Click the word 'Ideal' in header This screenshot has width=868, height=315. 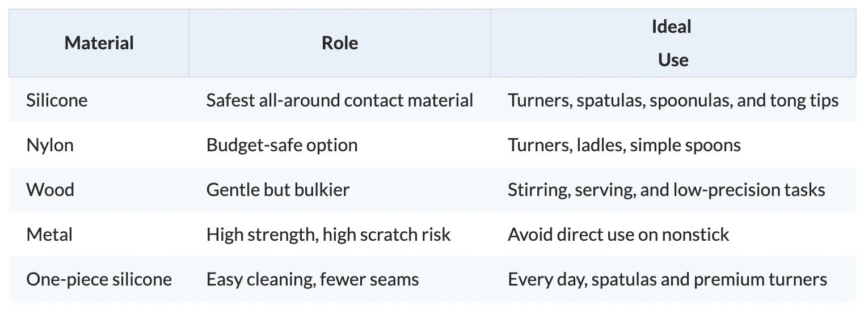pyautogui.click(x=672, y=27)
